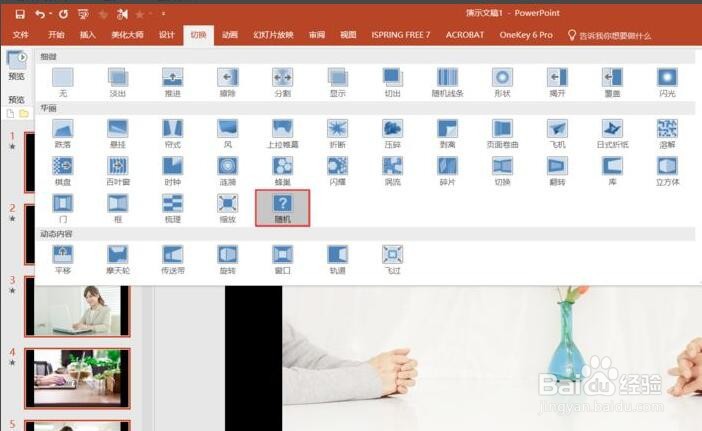
Task: Select the 闪耀 (Glitter) transition
Action: (338, 171)
